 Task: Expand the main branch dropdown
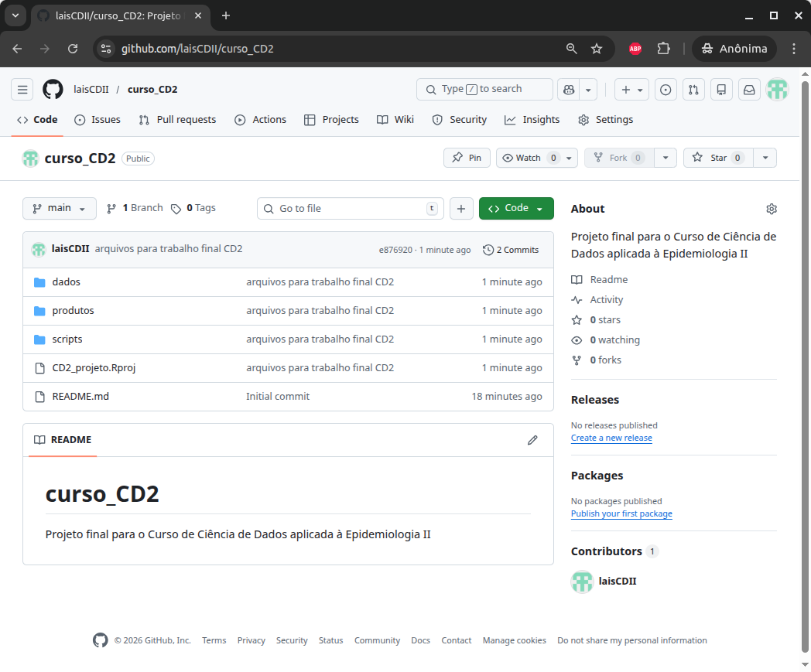coord(60,209)
